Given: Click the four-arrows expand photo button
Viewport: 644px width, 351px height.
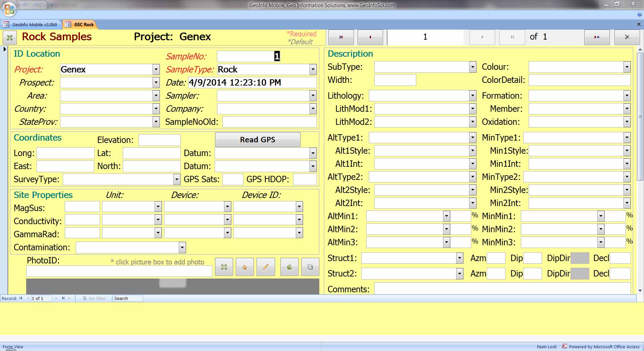Looking at the screenshot, I should [224, 267].
